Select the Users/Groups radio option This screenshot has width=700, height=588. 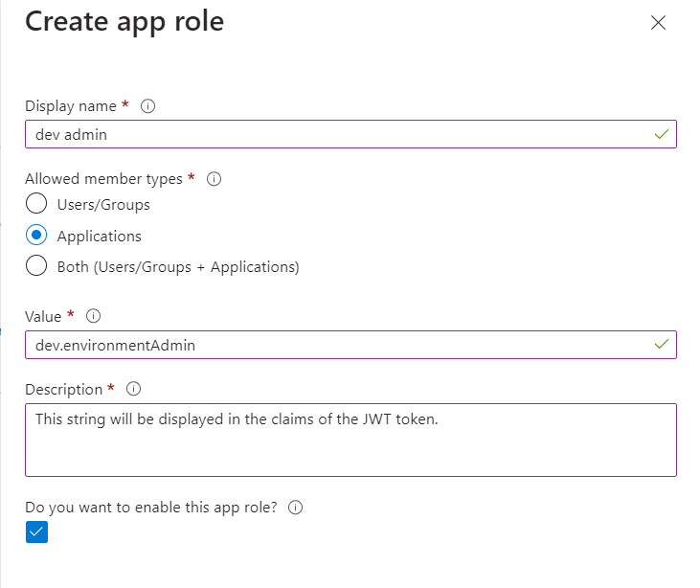pos(36,204)
